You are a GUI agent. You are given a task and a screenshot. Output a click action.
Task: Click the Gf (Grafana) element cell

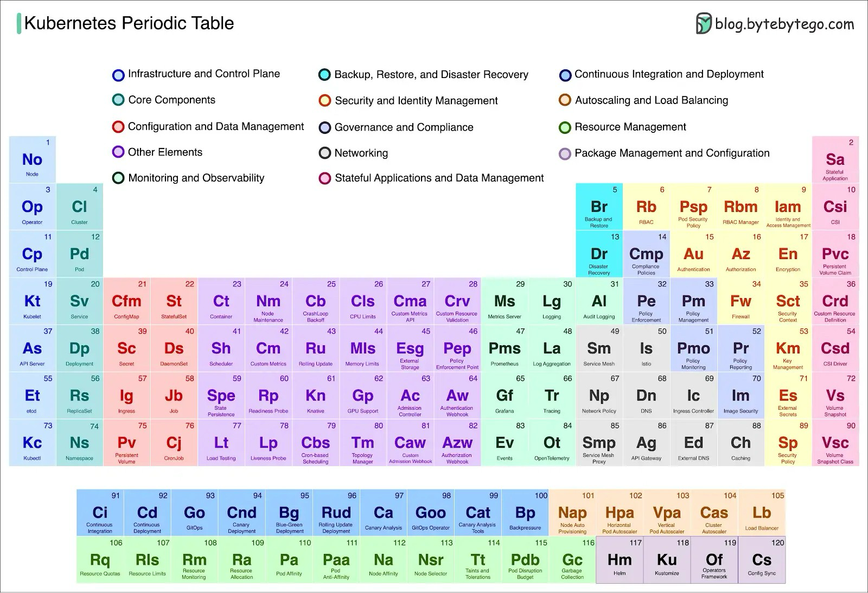click(505, 395)
